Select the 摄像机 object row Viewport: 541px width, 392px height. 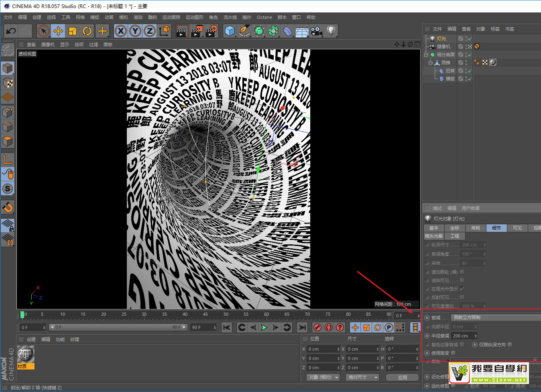[x=443, y=47]
